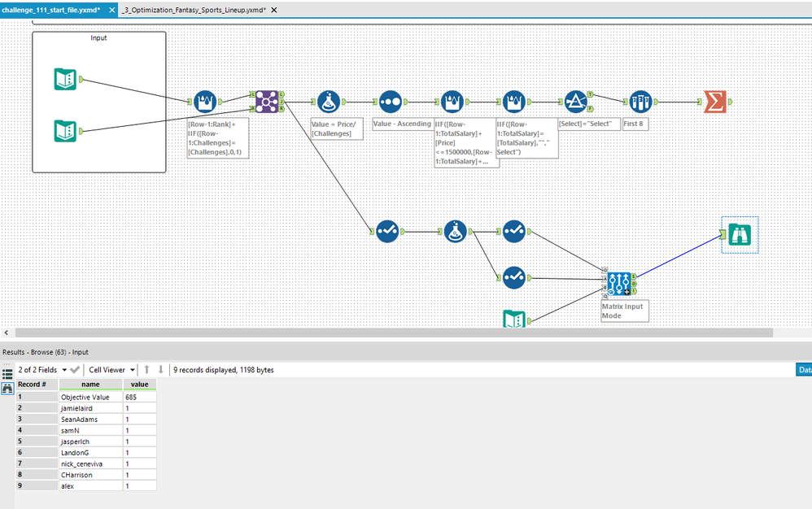Click the Formula tool in the lower branch
812x509 pixels.
coord(455,232)
